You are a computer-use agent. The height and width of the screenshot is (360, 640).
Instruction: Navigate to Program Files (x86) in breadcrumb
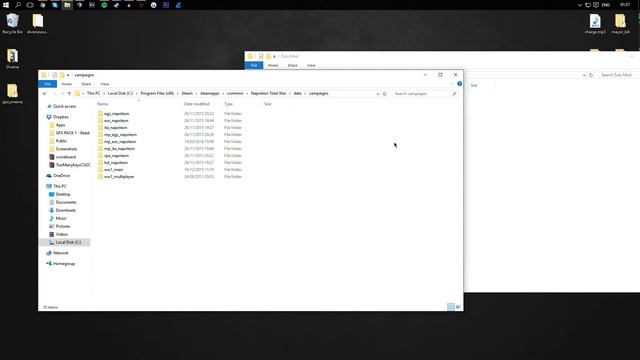[x=157, y=93]
